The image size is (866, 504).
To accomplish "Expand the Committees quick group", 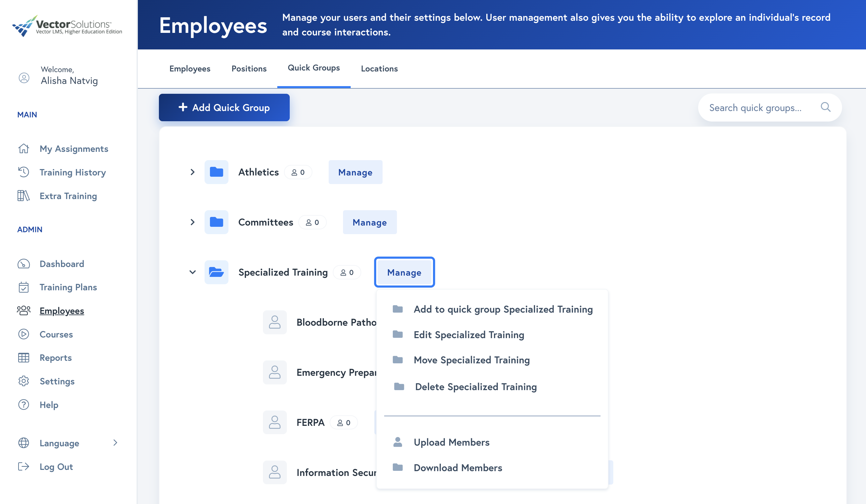I will (x=192, y=222).
